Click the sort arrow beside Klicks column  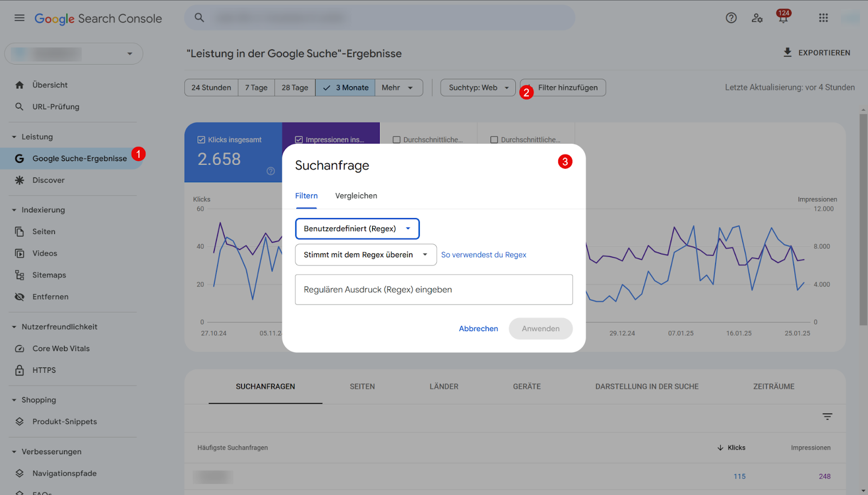pyautogui.click(x=720, y=448)
